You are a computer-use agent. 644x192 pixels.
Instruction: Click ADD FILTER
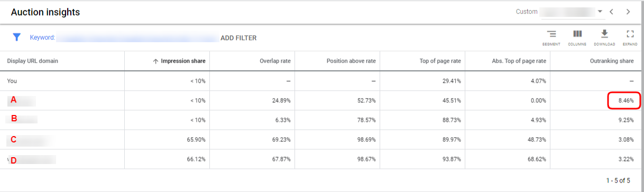(x=238, y=38)
